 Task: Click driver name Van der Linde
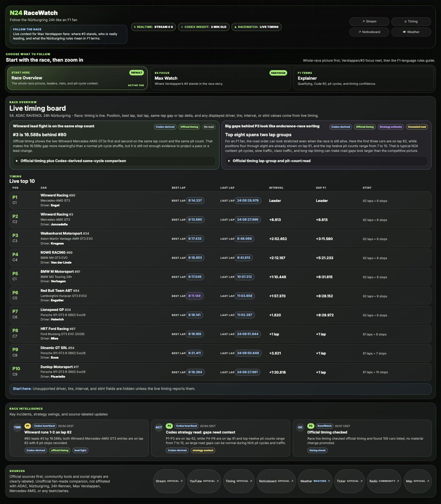(x=61, y=262)
